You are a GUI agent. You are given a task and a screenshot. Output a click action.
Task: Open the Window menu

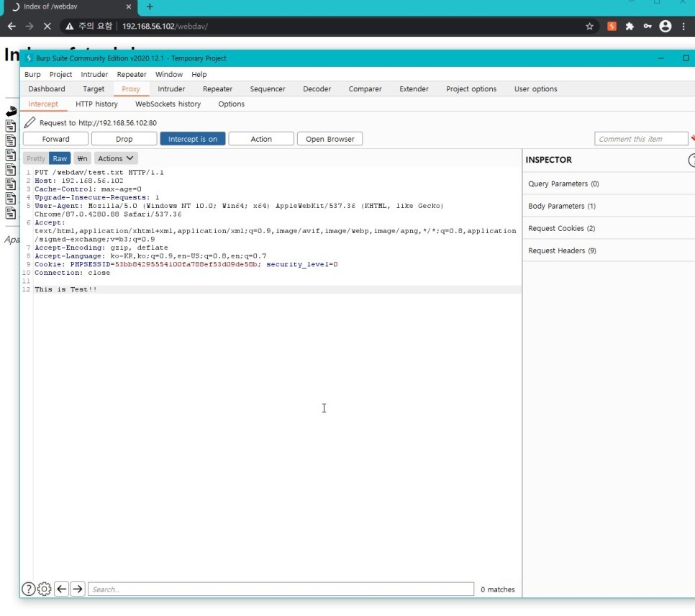(x=169, y=75)
